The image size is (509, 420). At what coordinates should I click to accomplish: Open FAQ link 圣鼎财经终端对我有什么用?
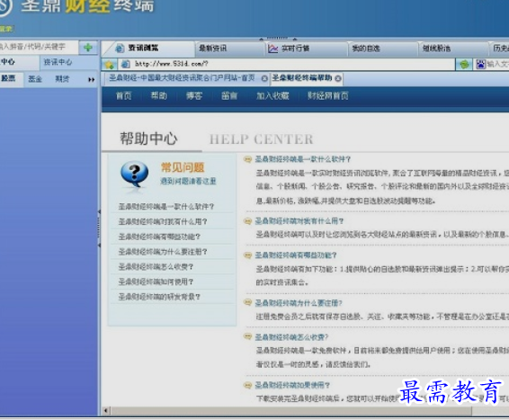click(163, 221)
